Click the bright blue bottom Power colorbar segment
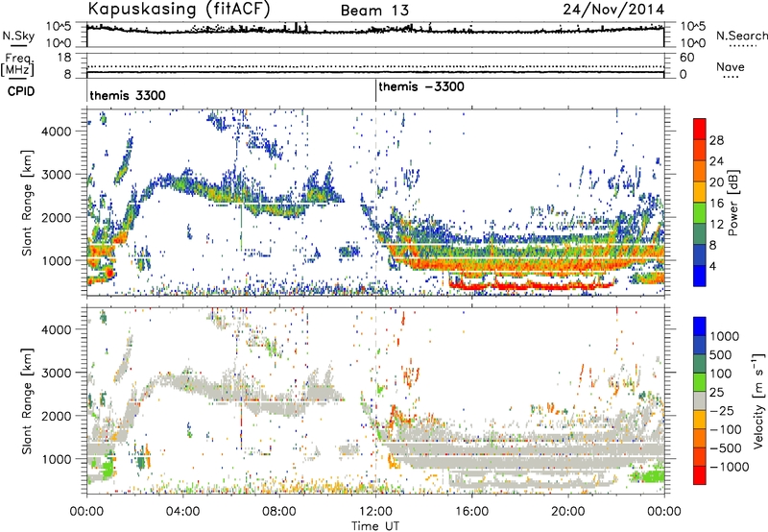The height and width of the screenshot is (532, 768). (x=700, y=276)
